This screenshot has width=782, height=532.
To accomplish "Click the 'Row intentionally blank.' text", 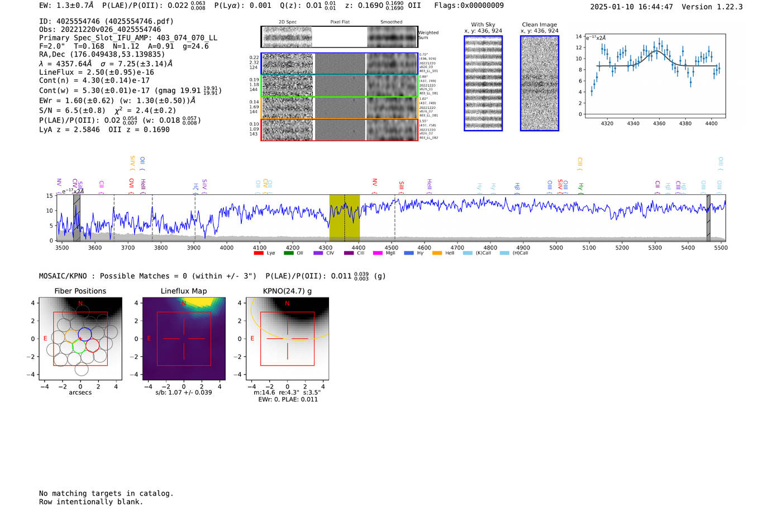I will pyautogui.click(x=91, y=502).
